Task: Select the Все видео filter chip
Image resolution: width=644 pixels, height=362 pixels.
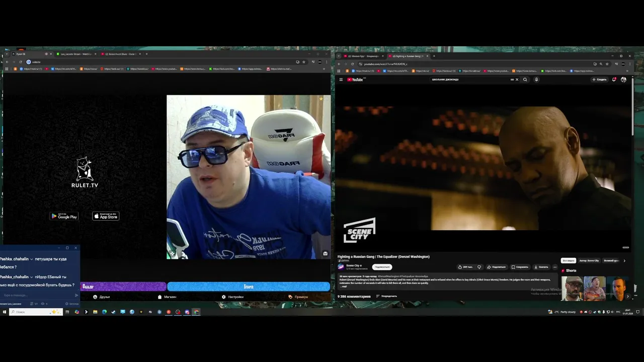Action: [569, 260]
